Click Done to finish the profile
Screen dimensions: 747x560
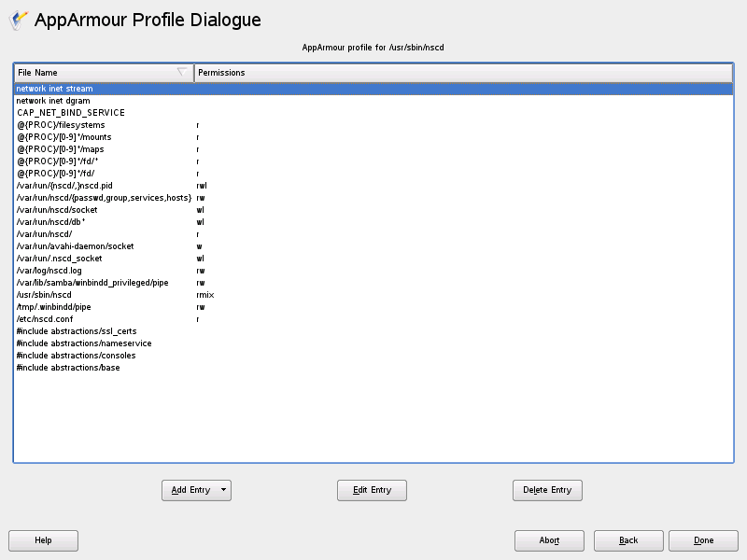point(703,540)
